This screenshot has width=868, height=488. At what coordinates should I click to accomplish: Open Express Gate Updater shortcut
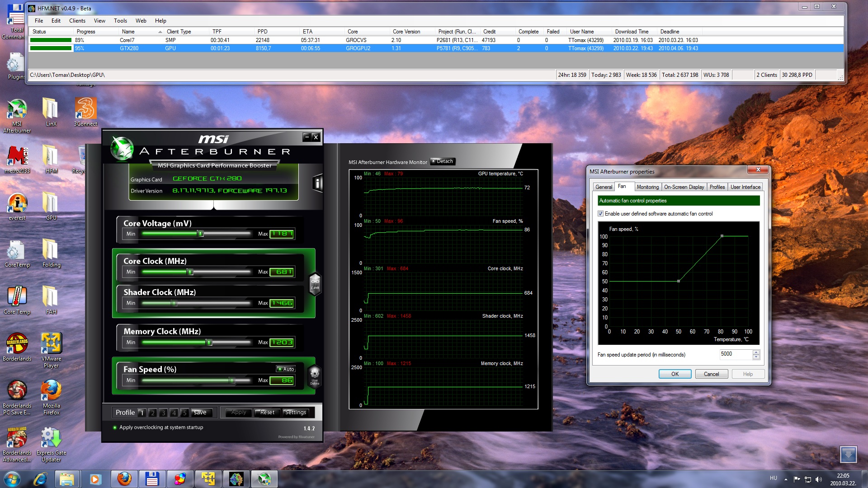(51, 445)
